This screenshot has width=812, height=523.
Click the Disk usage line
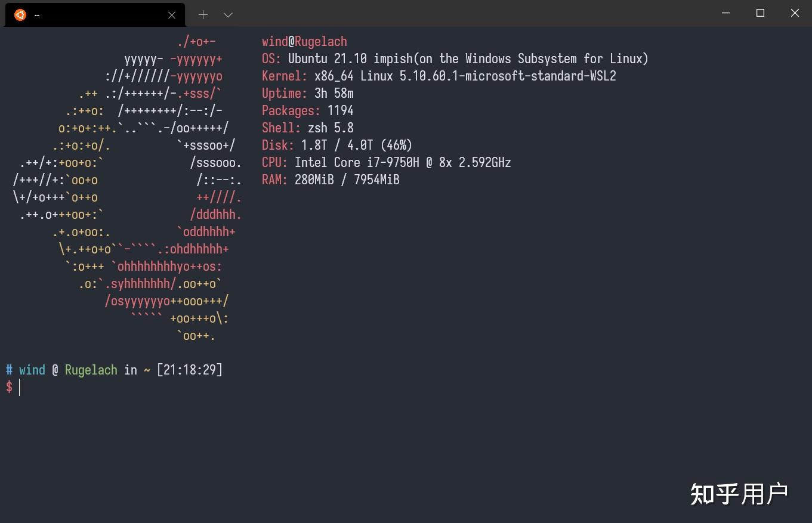(x=337, y=146)
